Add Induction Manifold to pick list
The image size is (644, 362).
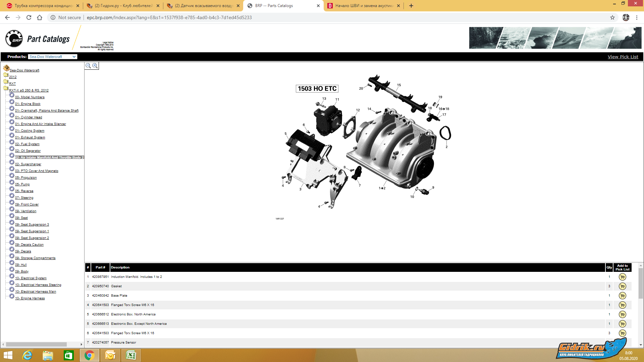pos(622,277)
